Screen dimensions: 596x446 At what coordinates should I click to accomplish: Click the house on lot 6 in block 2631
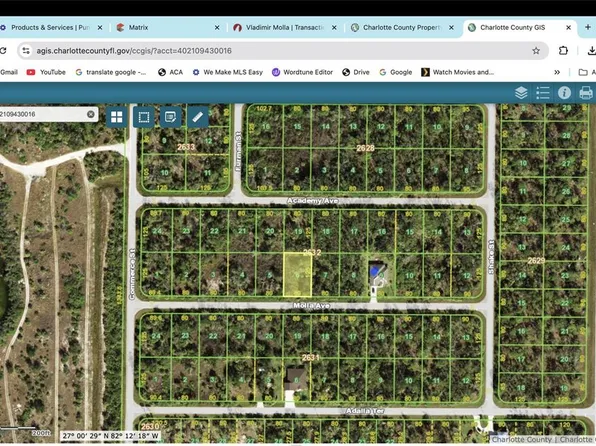pos(295,379)
